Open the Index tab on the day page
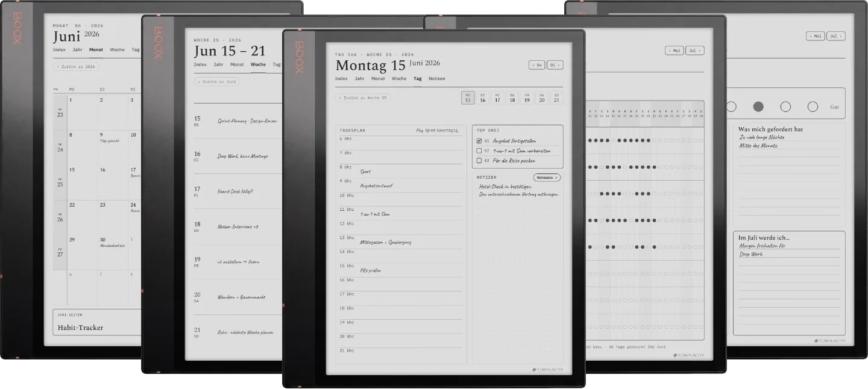The height and width of the screenshot is (389, 868). point(341,79)
